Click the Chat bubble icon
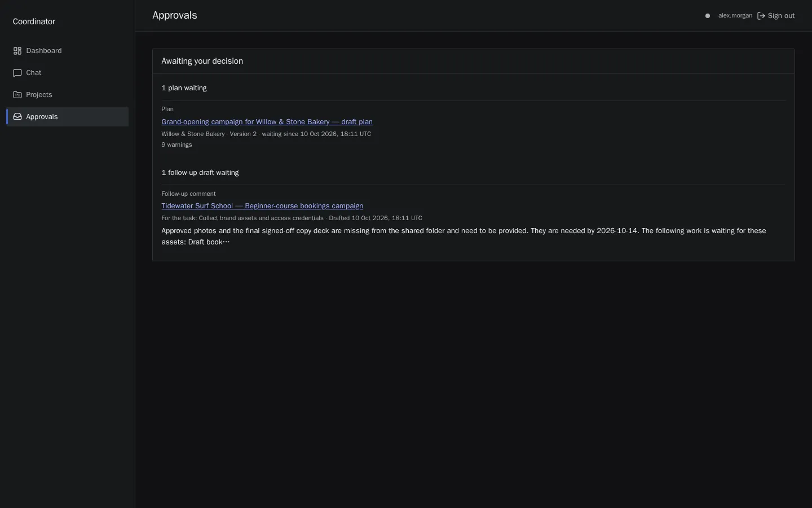The image size is (812, 508). pos(17,73)
